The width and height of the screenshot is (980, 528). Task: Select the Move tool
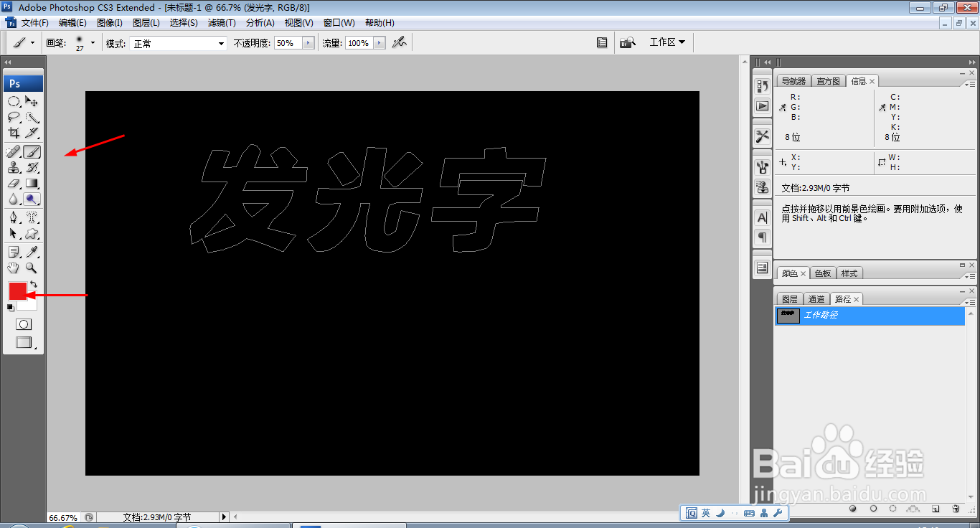point(32,101)
